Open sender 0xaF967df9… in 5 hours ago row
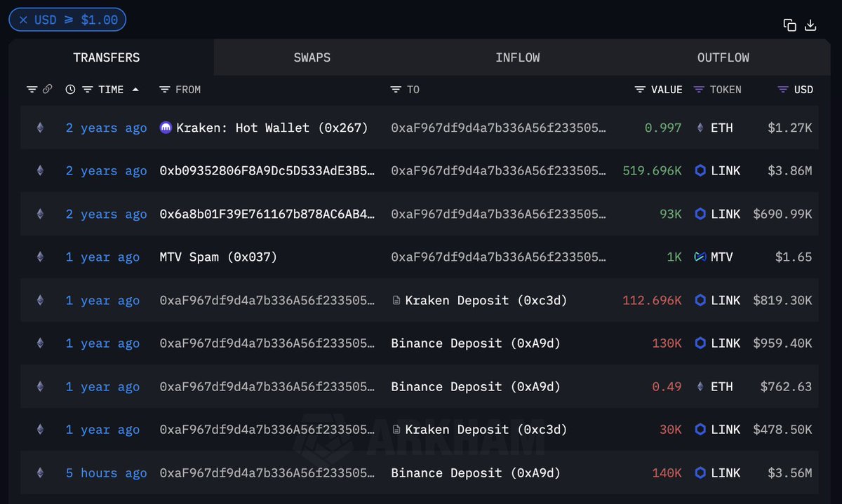Image resolution: width=842 pixels, height=504 pixels. pyautogui.click(x=267, y=473)
